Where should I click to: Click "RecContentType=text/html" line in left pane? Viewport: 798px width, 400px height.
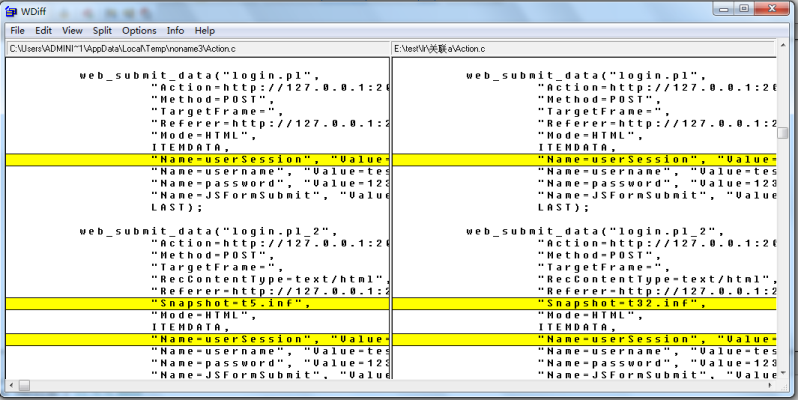click(271, 279)
